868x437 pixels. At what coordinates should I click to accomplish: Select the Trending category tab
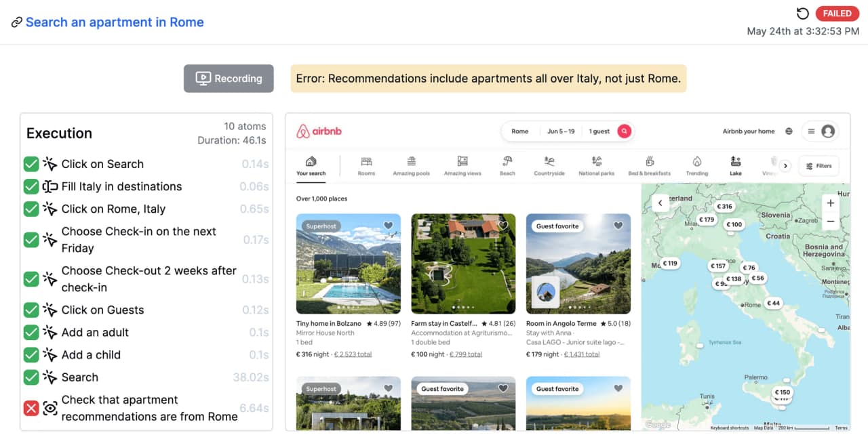[x=697, y=166]
